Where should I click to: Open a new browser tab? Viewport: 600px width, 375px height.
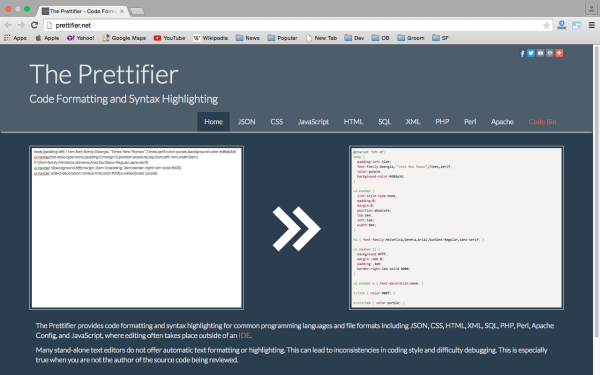(x=137, y=11)
